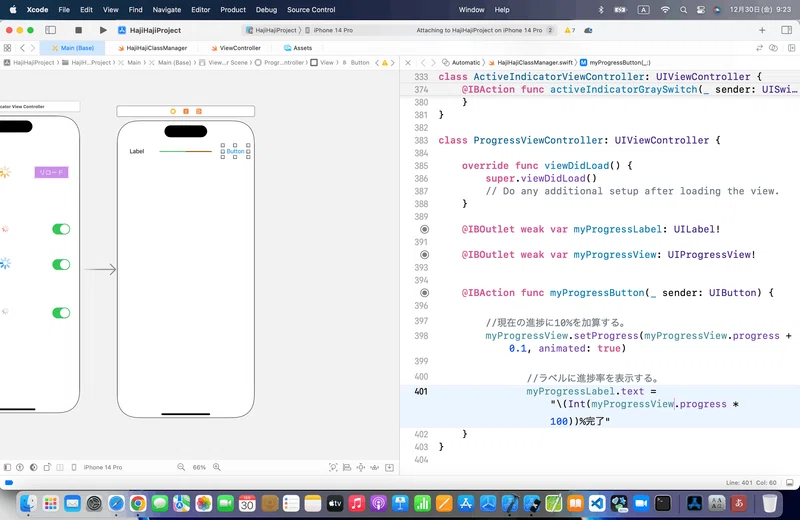800x520 pixels.
Task: Stop the running HajiHajiProject app
Action: [x=79, y=30]
